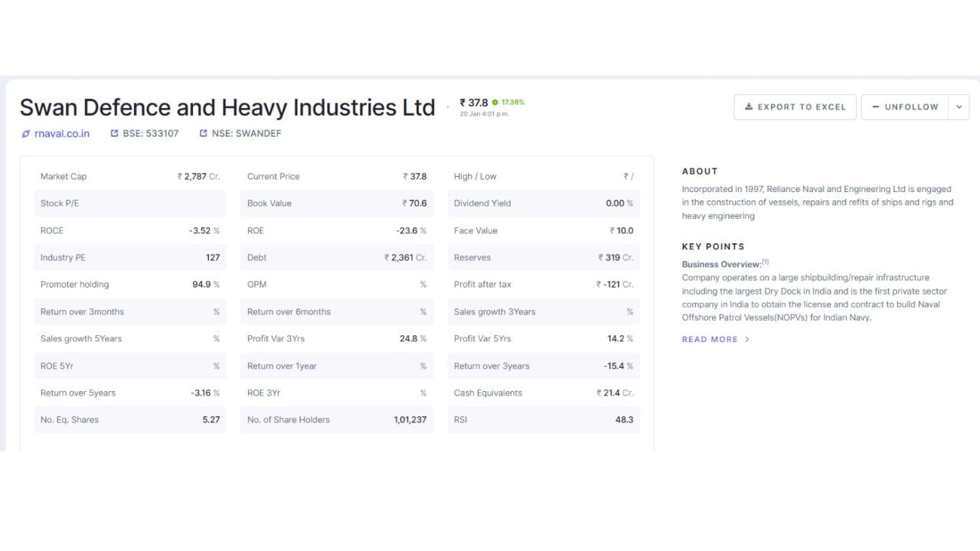Click the ABOUT heading
The image size is (980, 551).
[700, 171]
